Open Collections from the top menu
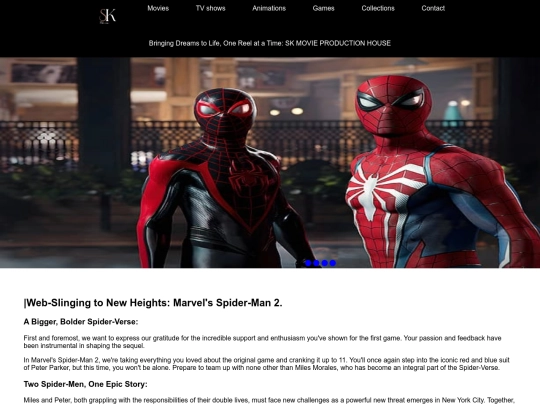This screenshot has height=405, width=540. pos(378,8)
